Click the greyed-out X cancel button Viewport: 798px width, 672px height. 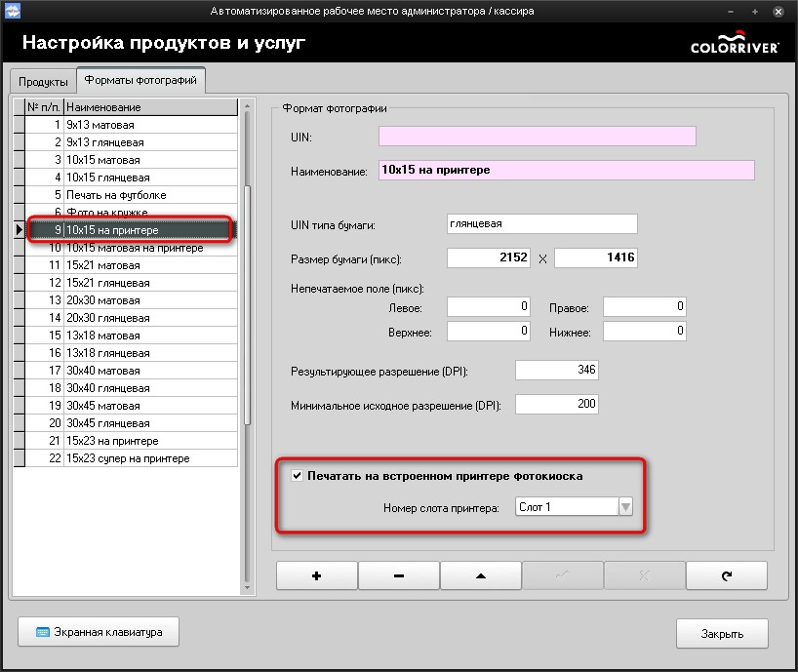click(644, 575)
